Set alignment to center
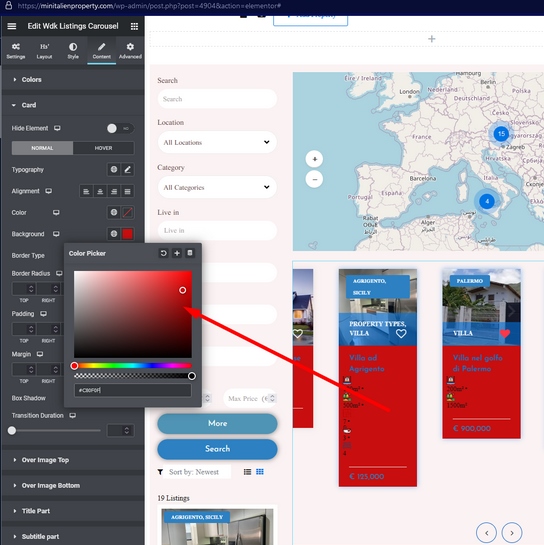The width and height of the screenshot is (544, 545). pyautogui.click(x=100, y=191)
